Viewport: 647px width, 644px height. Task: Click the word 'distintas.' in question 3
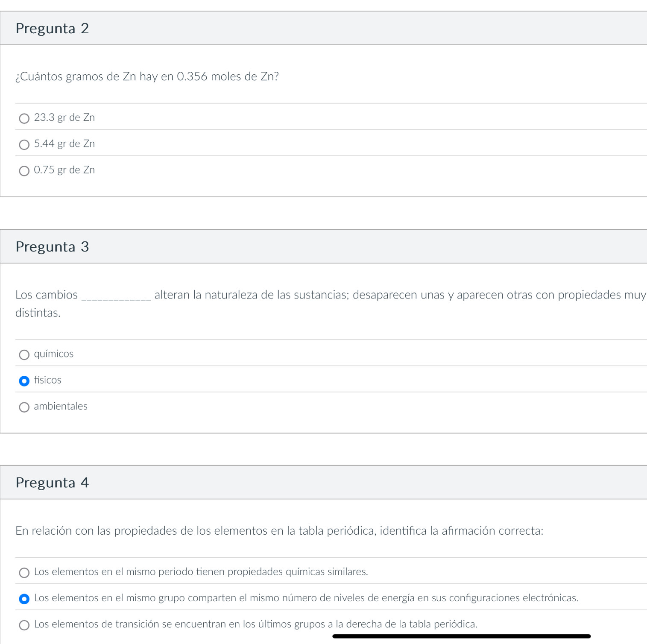(38, 313)
